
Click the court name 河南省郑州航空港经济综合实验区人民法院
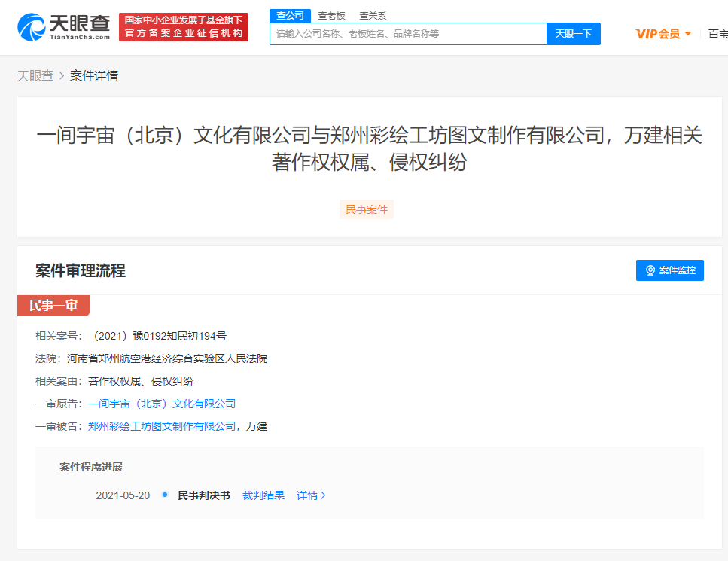[166, 358]
